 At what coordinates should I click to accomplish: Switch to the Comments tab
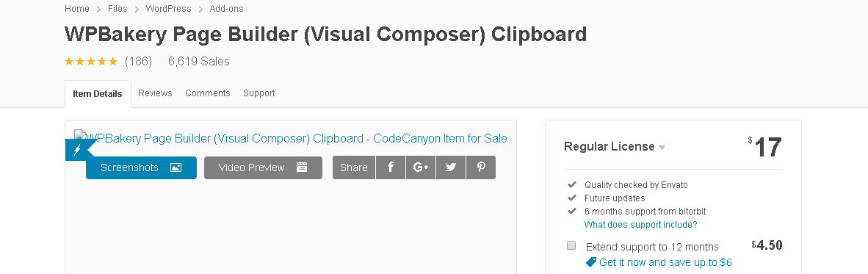(208, 93)
